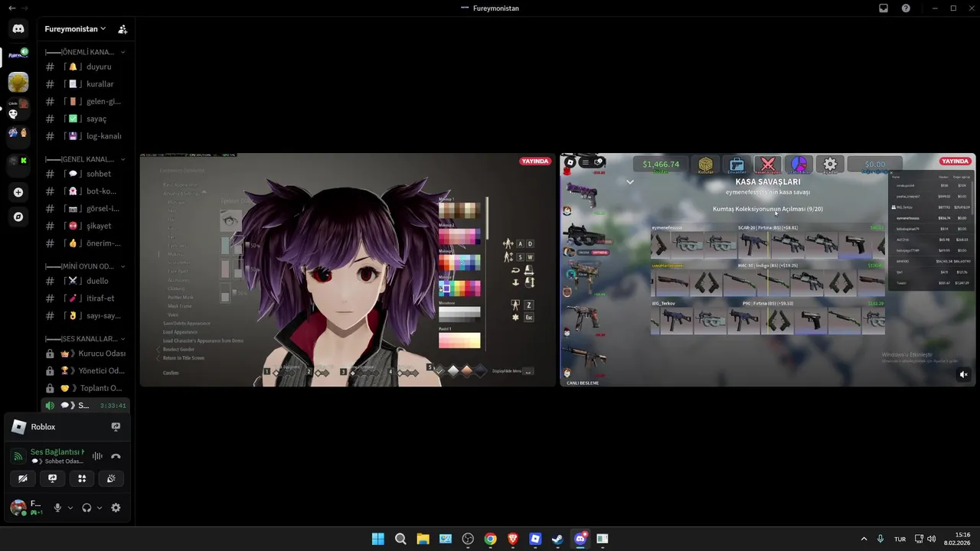The width and height of the screenshot is (980, 551).
Task: Focus the character creator stream
Action: point(348,269)
